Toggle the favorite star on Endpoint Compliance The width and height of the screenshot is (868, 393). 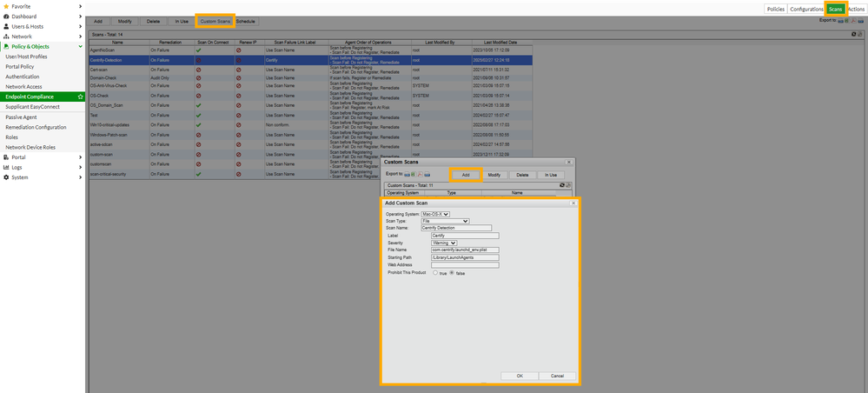coord(80,97)
